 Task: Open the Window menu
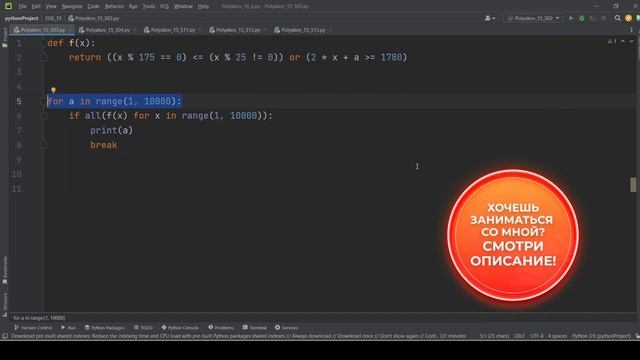pyautogui.click(x=183, y=6)
